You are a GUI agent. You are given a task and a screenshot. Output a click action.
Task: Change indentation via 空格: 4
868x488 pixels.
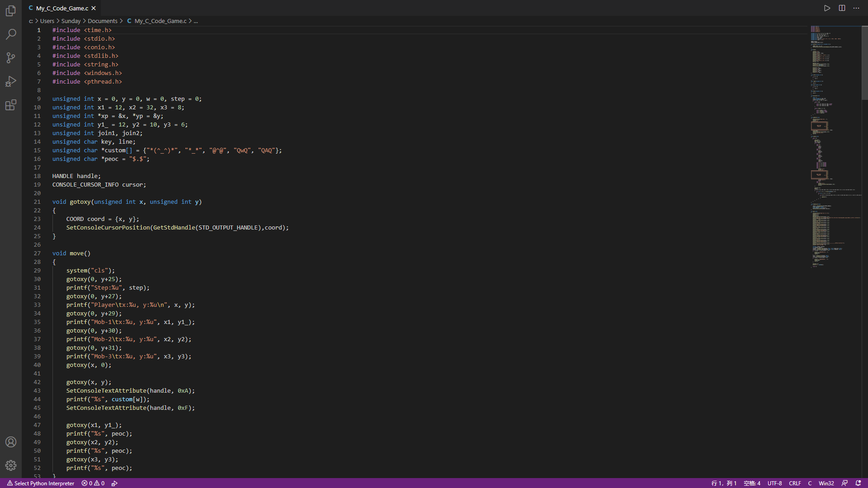(x=752, y=483)
